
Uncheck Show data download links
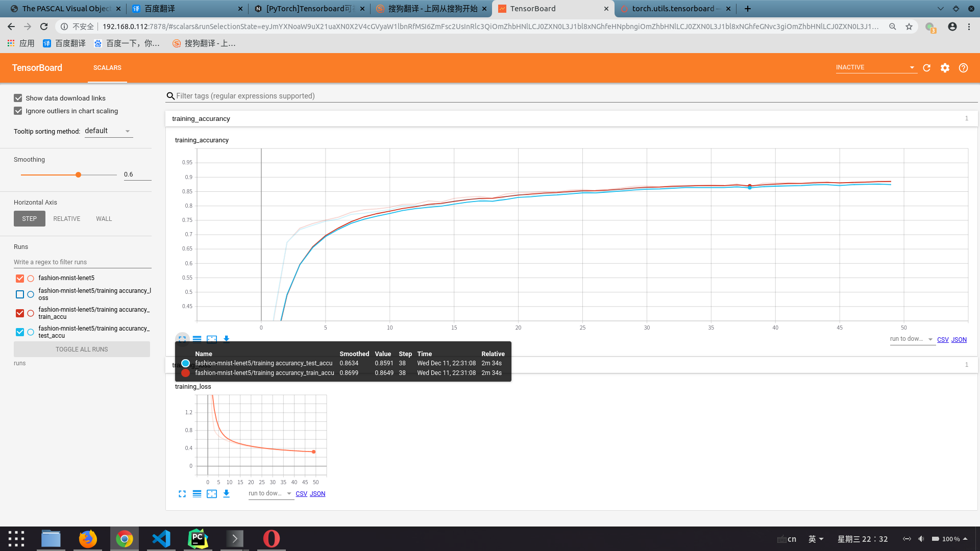point(18,98)
